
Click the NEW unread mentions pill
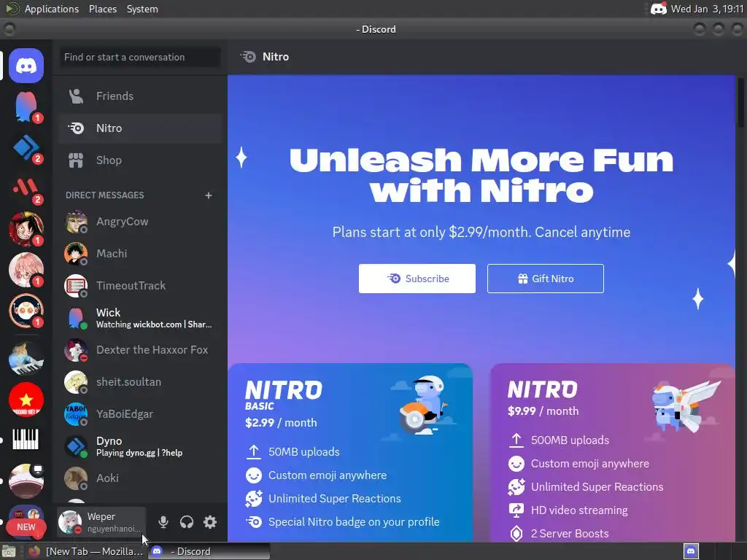click(26, 527)
